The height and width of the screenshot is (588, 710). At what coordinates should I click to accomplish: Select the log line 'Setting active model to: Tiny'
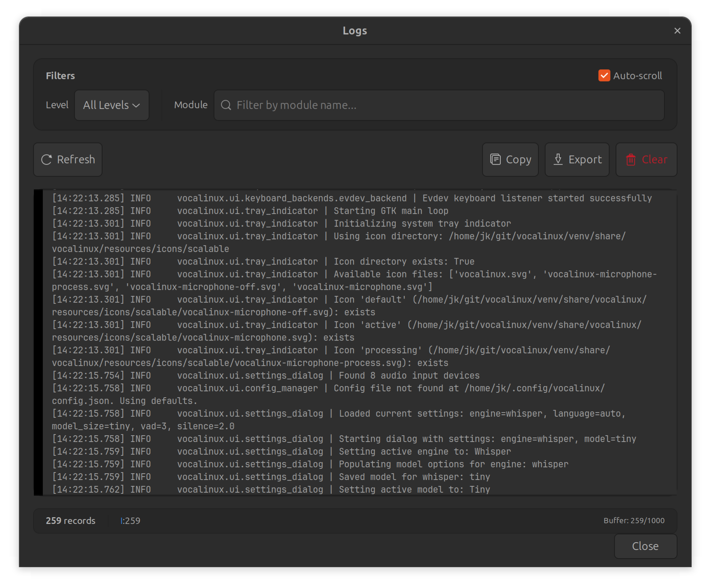click(271, 490)
